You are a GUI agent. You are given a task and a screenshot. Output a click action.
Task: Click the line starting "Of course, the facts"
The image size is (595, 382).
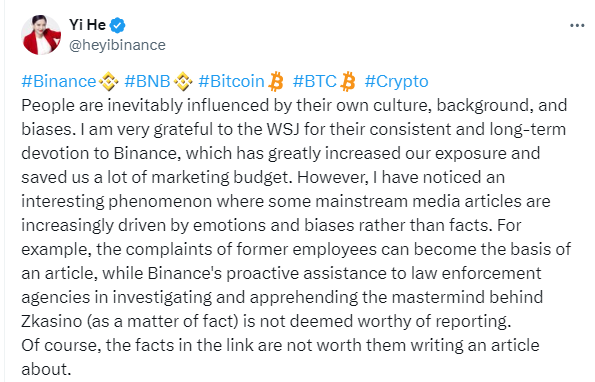280,345
